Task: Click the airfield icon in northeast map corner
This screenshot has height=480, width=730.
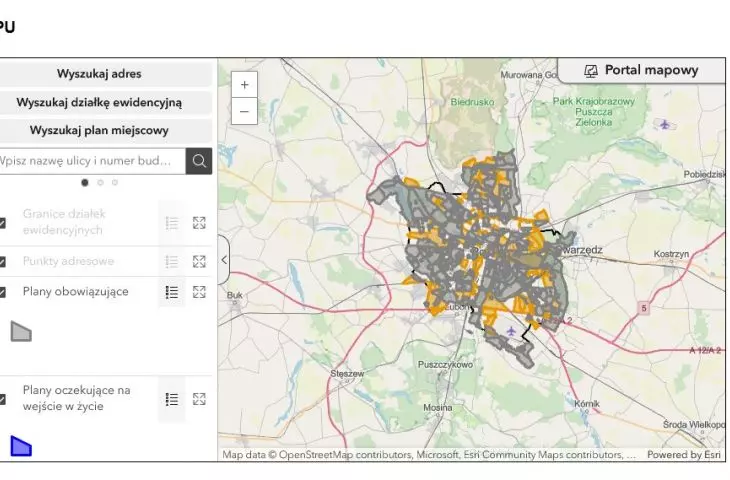Action: coord(664,124)
